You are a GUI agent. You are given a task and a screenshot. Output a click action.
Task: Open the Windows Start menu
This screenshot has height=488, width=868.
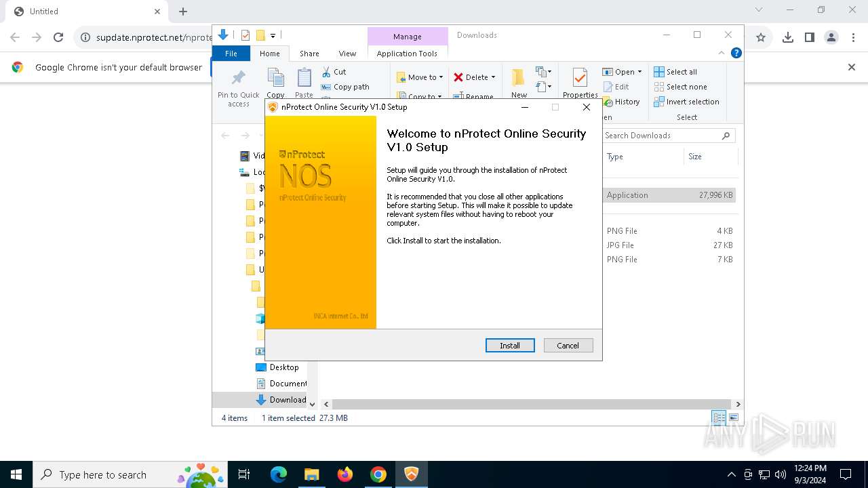pos(16,474)
